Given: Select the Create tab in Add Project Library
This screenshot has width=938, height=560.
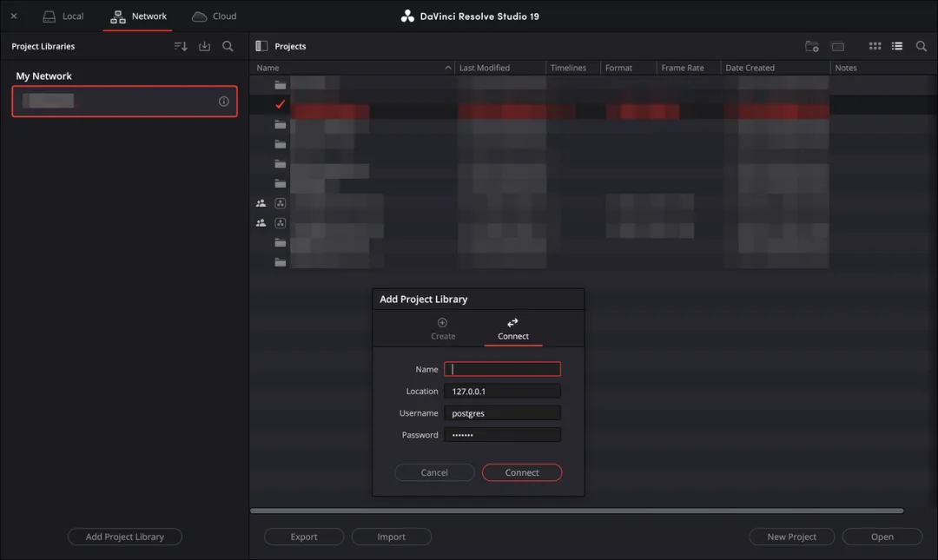Looking at the screenshot, I should (443, 329).
